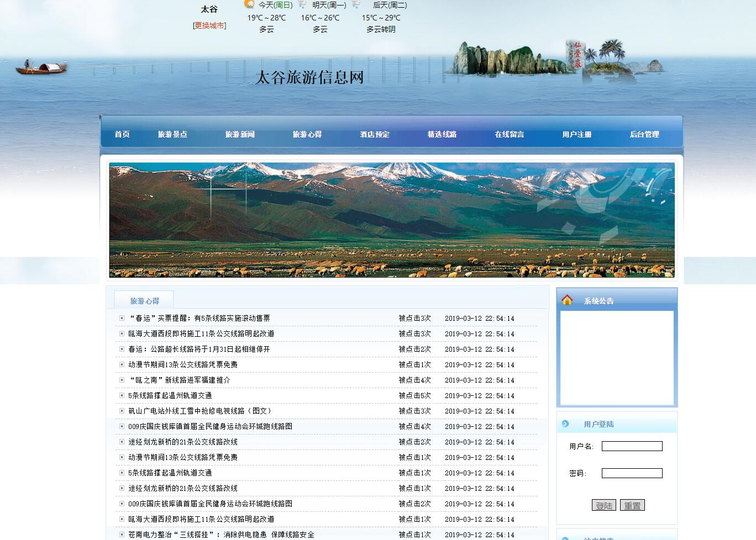The width and height of the screenshot is (756, 540).
Task: Click inside the 密码 password field
Action: [x=632, y=473]
